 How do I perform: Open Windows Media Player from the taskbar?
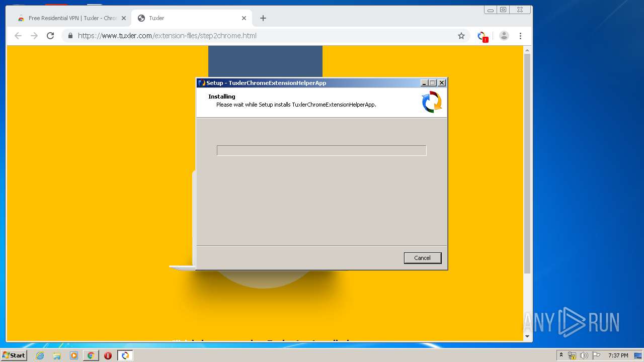coord(74,355)
